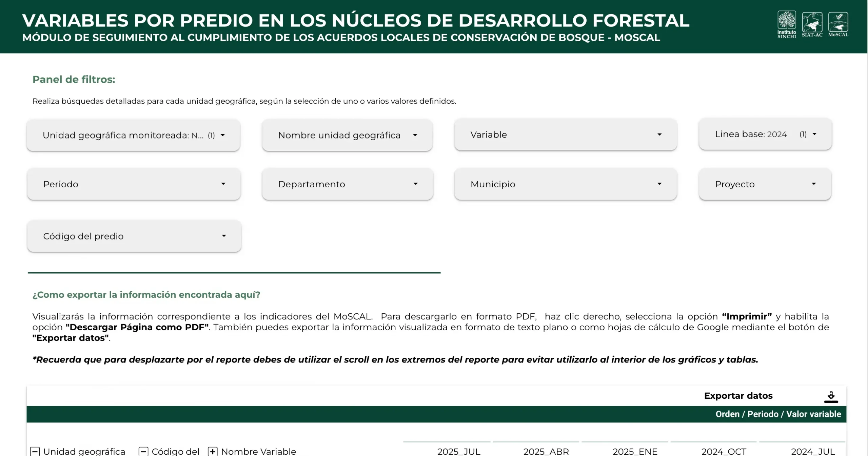
Task: Open Unidad geográfica monitoreada dropdown
Action: click(x=134, y=135)
